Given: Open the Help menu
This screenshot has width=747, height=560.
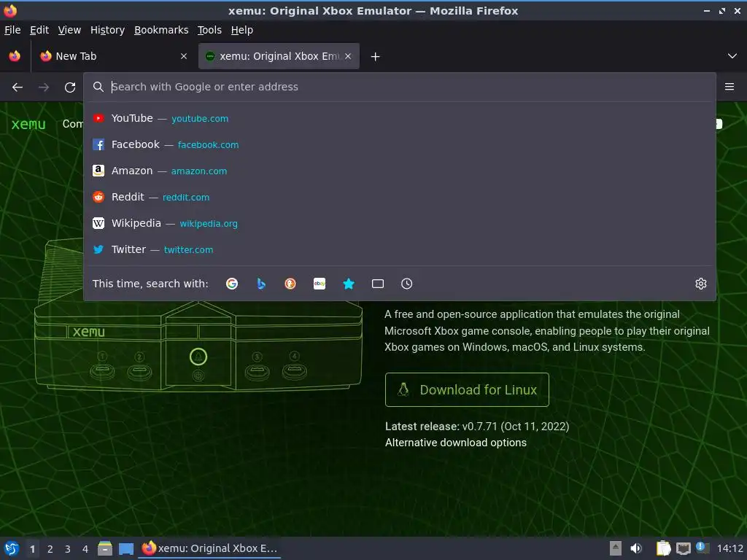Looking at the screenshot, I should coord(242,30).
